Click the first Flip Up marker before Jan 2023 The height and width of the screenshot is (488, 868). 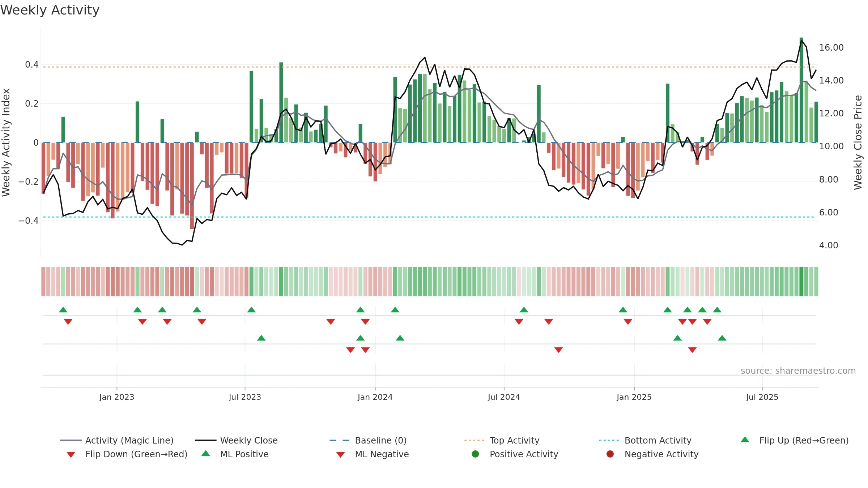point(63,310)
